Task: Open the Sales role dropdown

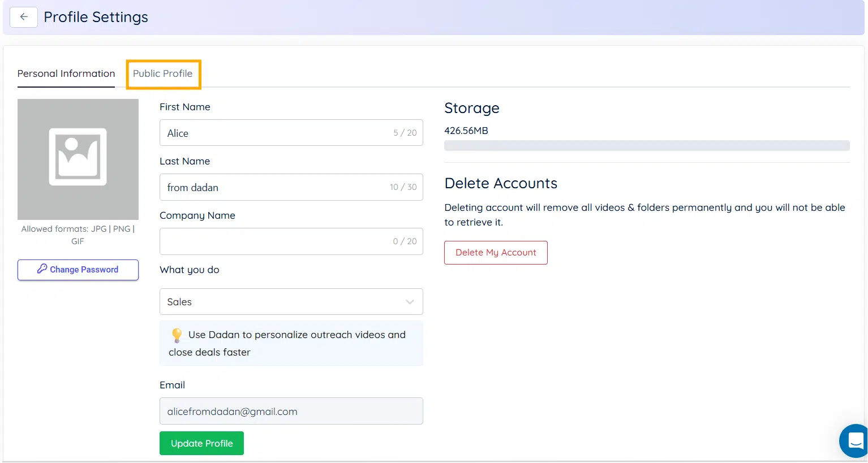Action: pos(283,302)
